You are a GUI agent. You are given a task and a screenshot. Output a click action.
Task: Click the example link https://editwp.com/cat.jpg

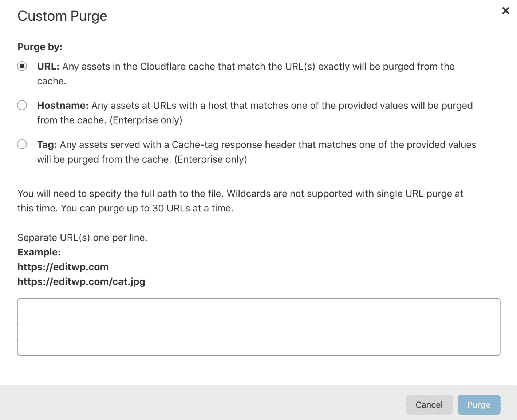click(x=81, y=281)
